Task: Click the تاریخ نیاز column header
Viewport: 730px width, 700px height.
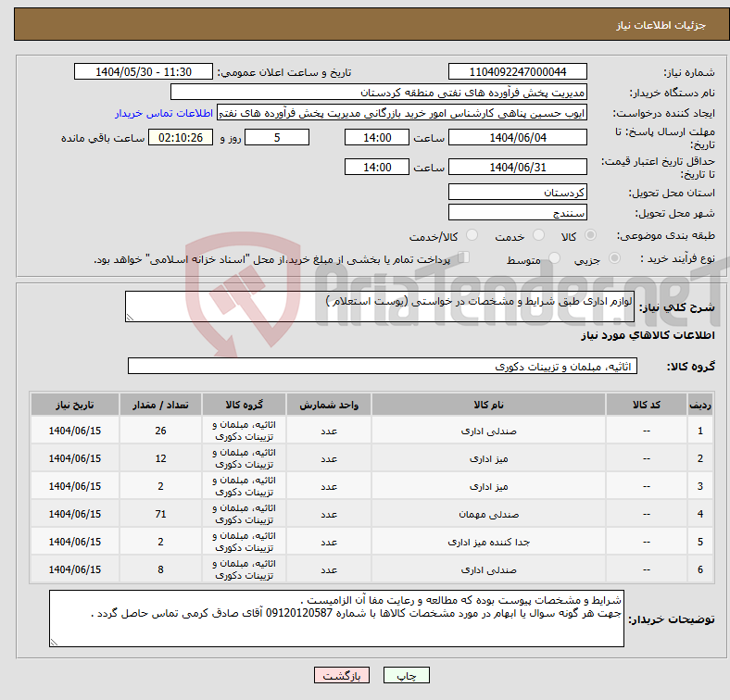Action: point(75,405)
